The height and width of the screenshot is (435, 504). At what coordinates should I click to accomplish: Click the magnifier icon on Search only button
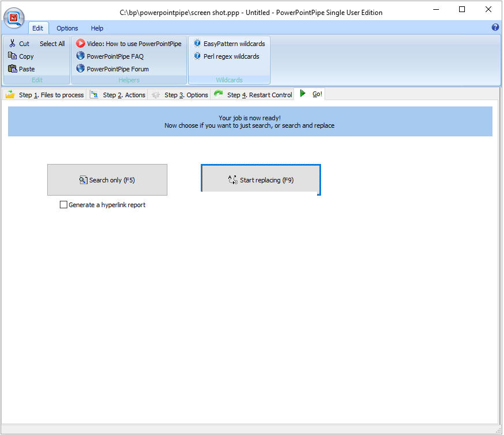[83, 180]
